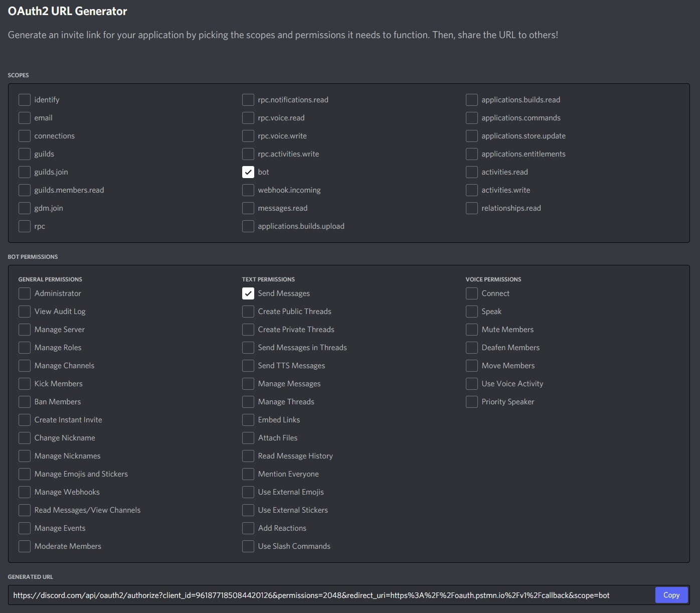Enable Use Slash Commands permission
The width and height of the screenshot is (700, 613).
[x=248, y=546]
